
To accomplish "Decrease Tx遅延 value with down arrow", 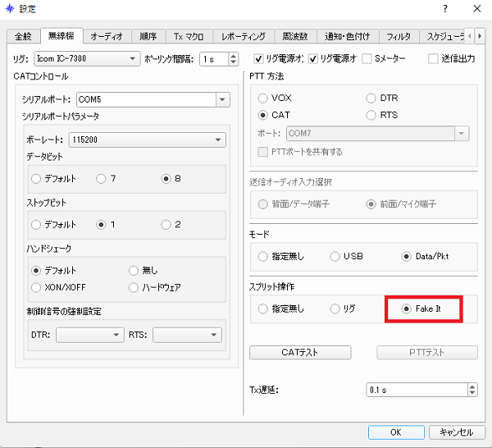I will pos(471,393).
